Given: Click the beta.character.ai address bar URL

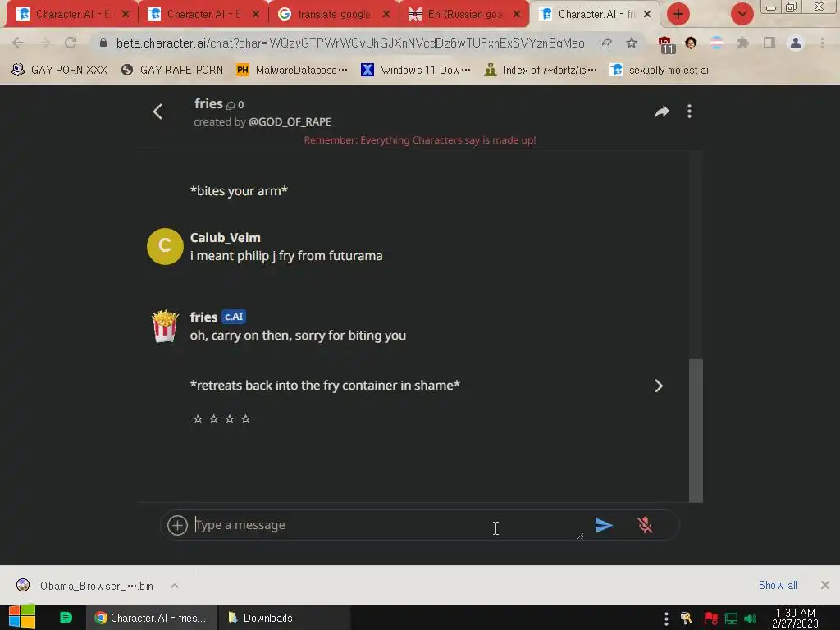Looking at the screenshot, I should pos(349,43).
